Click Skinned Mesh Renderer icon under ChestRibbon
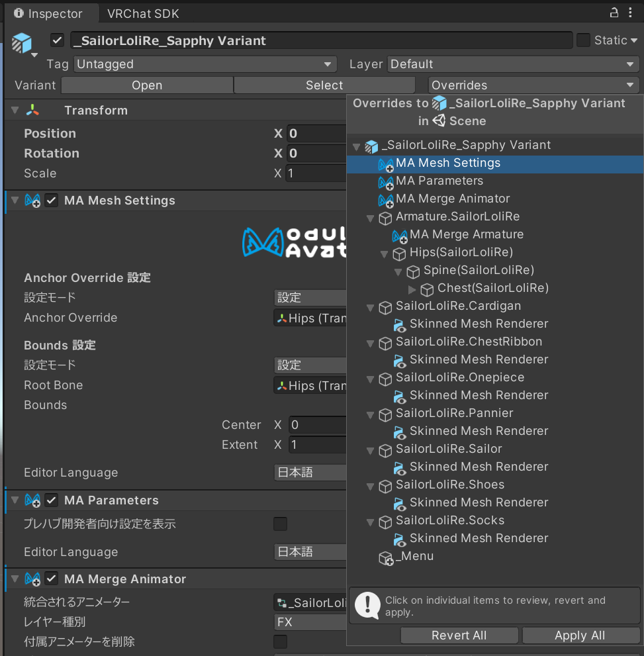 tap(399, 361)
